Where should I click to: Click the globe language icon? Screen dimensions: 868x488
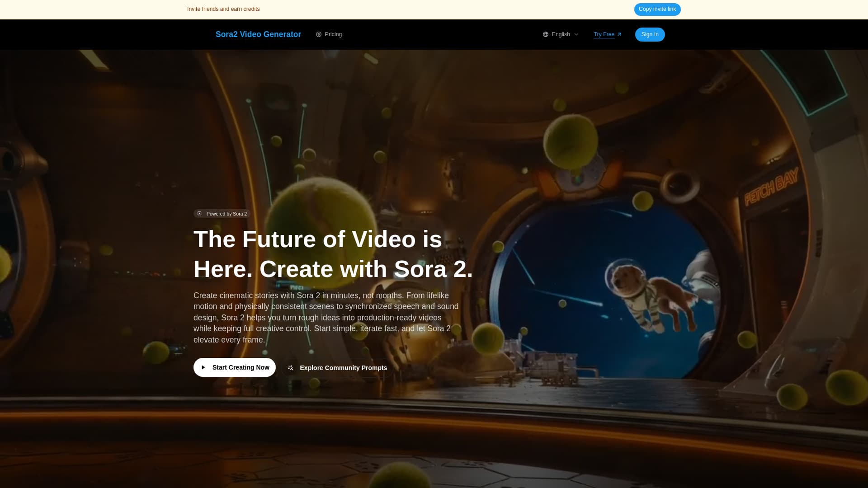click(545, 34)
